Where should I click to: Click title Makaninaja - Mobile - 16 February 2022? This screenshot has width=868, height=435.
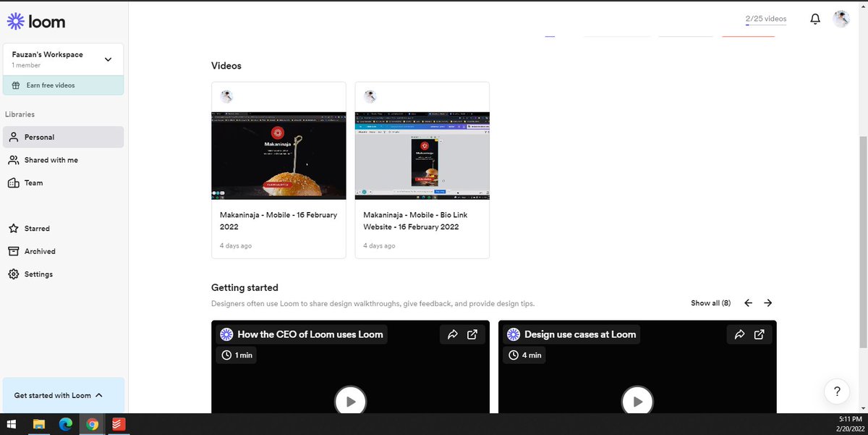[x=278, y=221]
